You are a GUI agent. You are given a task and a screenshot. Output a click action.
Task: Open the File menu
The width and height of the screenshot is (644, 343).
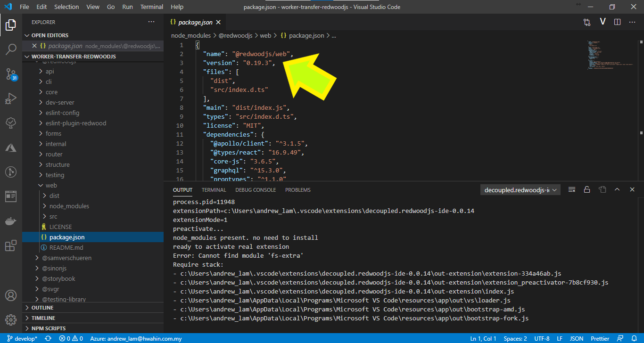pos(25,7)
